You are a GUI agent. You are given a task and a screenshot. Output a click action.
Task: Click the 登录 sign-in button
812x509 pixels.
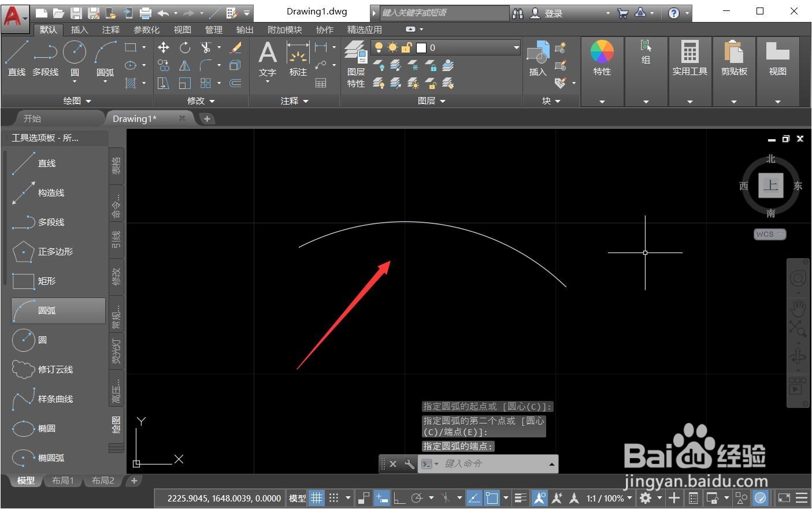[x=553, y=13]
